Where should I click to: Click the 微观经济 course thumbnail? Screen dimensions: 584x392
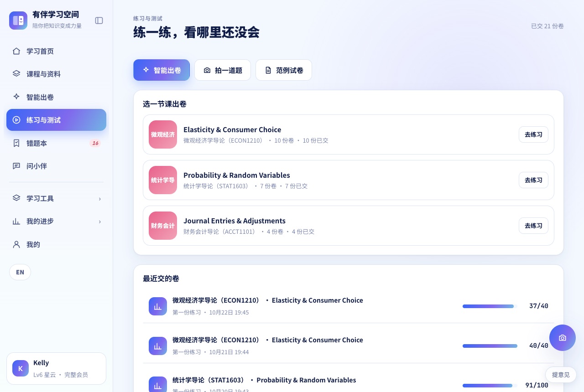[x=163, y=134]
